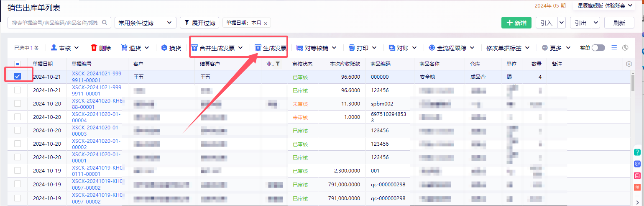The width and height of the screenshot is (644, 206).
Task: Click the amount cell 11.3000
Action: pyautogui.click(x=351, y=103)
